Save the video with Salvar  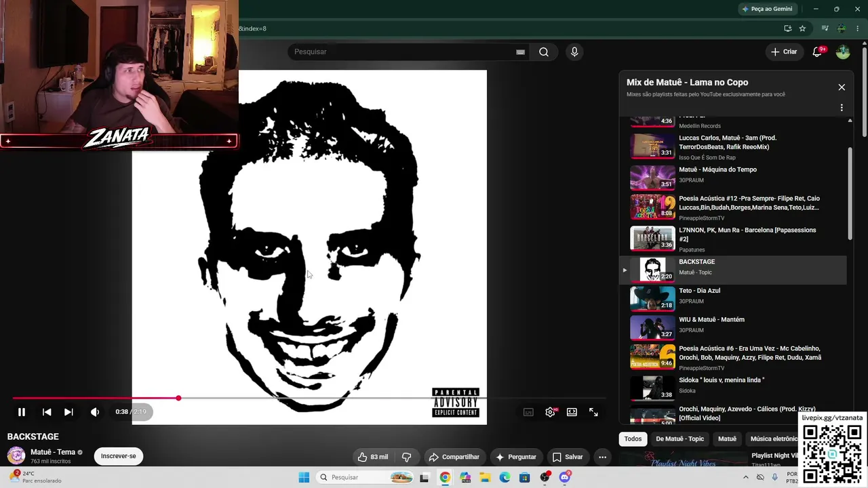(568, 457)
